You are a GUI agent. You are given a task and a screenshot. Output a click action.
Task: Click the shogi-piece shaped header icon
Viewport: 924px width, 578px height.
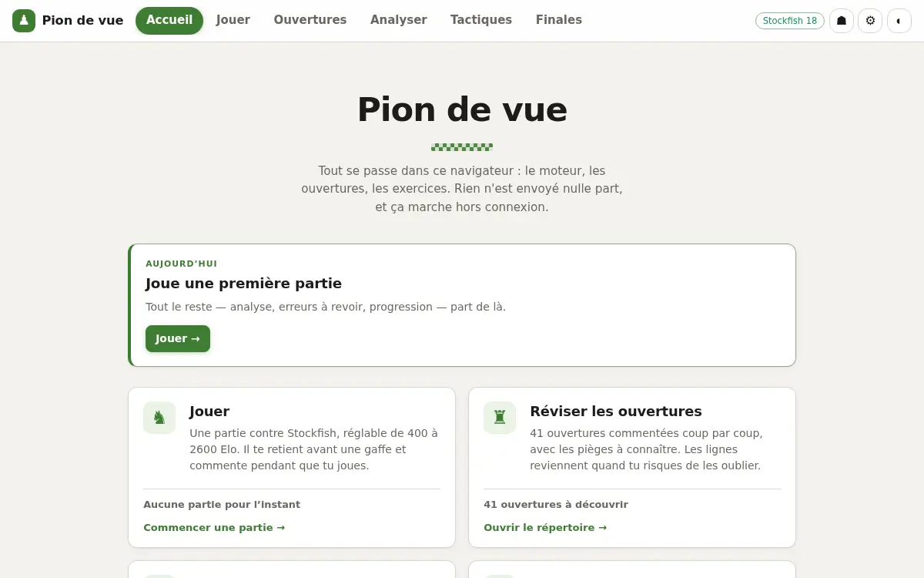[842, 21]
